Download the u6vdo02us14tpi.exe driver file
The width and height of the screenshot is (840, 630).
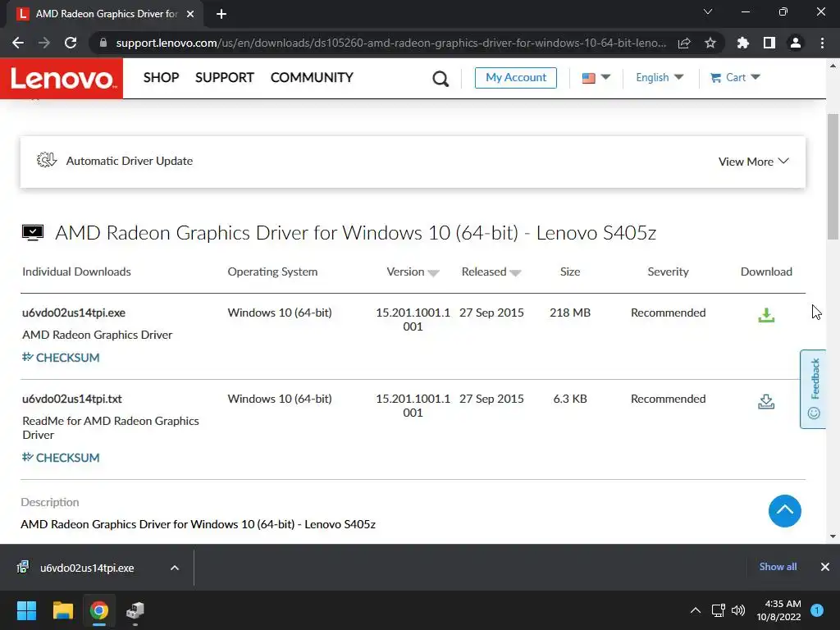coord(766,315)
